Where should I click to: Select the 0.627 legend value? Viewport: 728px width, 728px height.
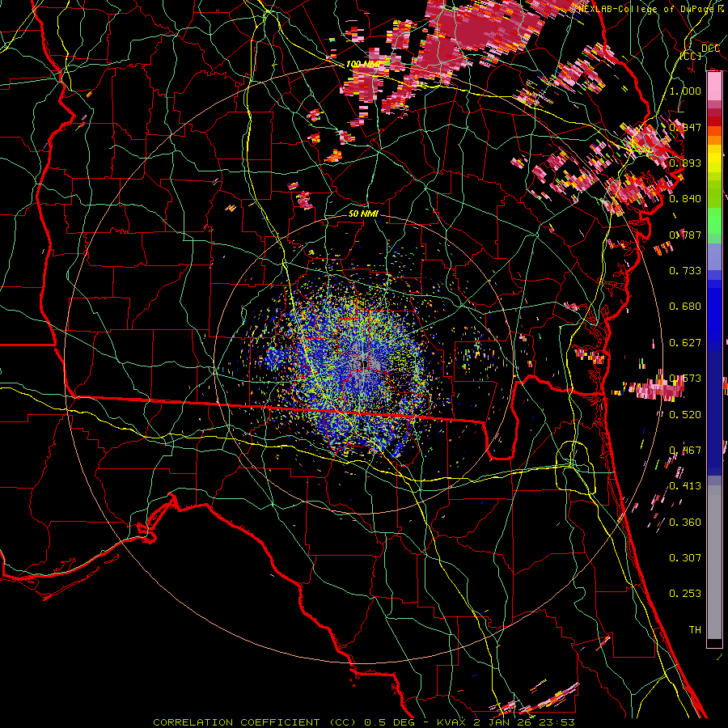(685, 343)
